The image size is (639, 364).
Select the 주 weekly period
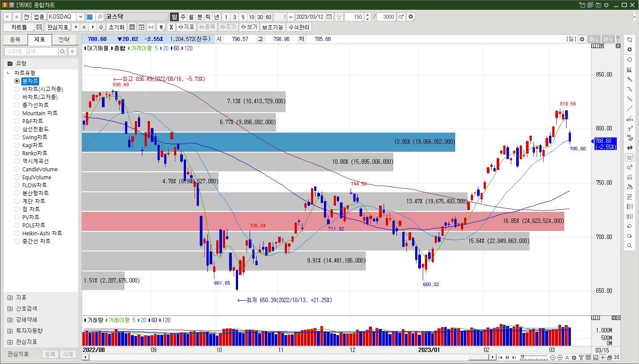point(183,17)
